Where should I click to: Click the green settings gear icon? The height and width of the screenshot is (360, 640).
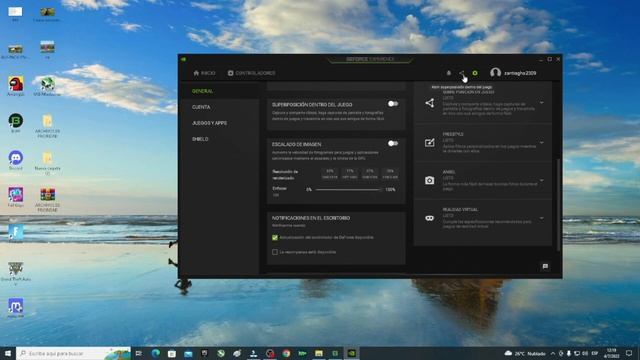475,73
